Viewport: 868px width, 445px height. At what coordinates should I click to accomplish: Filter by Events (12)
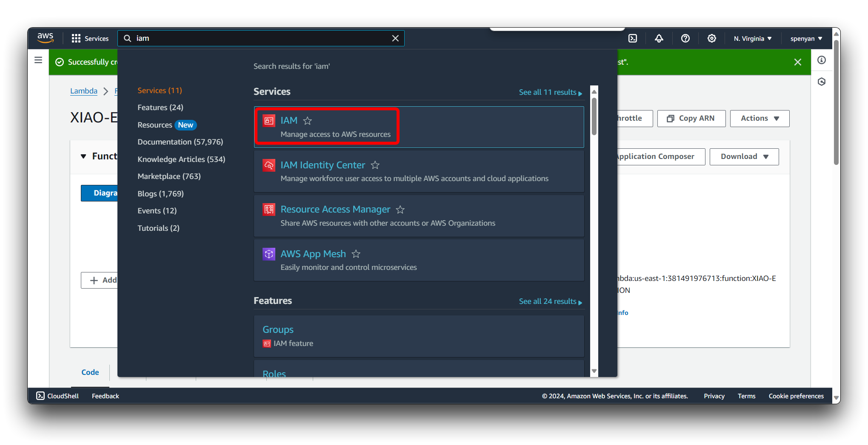[157, 211]
